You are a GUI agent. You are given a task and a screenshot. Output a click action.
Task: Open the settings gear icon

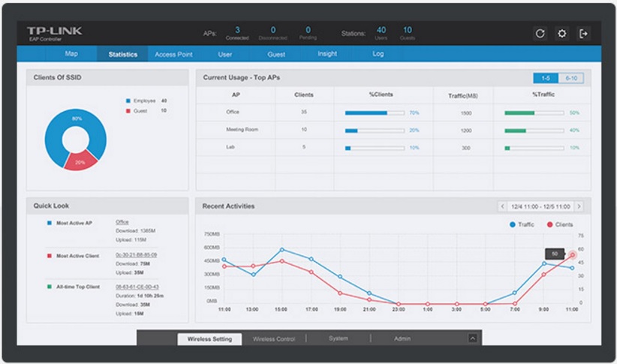(x=562, y=34)
